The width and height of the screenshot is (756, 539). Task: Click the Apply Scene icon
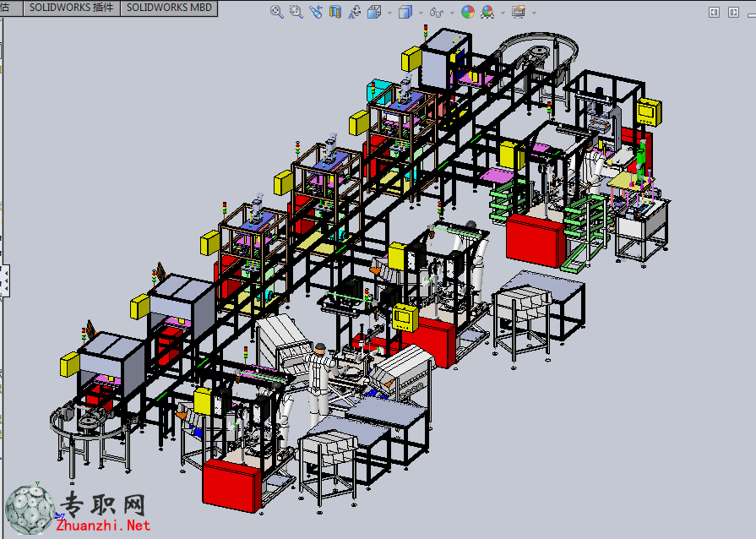487,12
